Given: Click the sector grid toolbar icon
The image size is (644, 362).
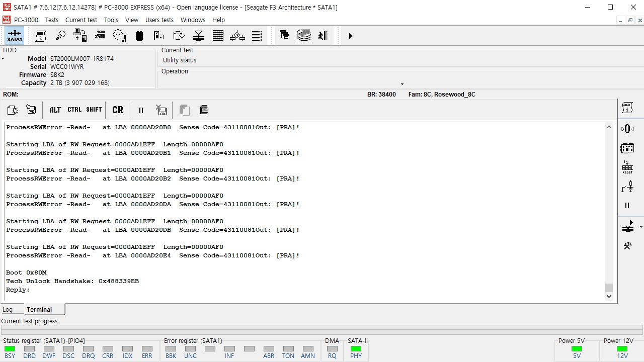Looking at the screenshot, I should pyautogui.click(x=218, y=36).
